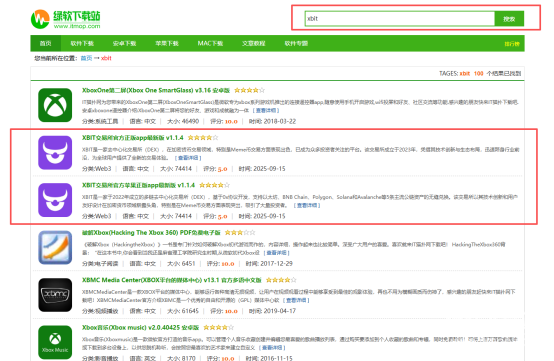Click the second purple XBIT exchange icon
Viewport: 554px width, 361px height.
(55, 200)
